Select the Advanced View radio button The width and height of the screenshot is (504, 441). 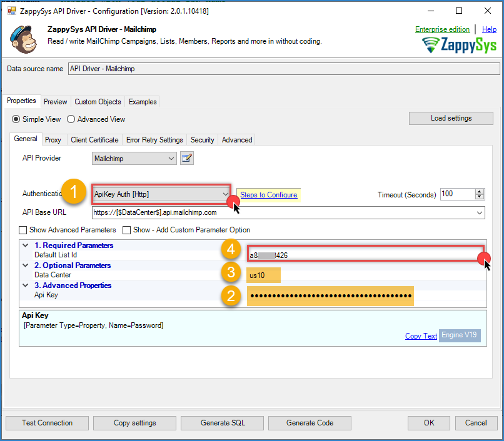[71, 119]
